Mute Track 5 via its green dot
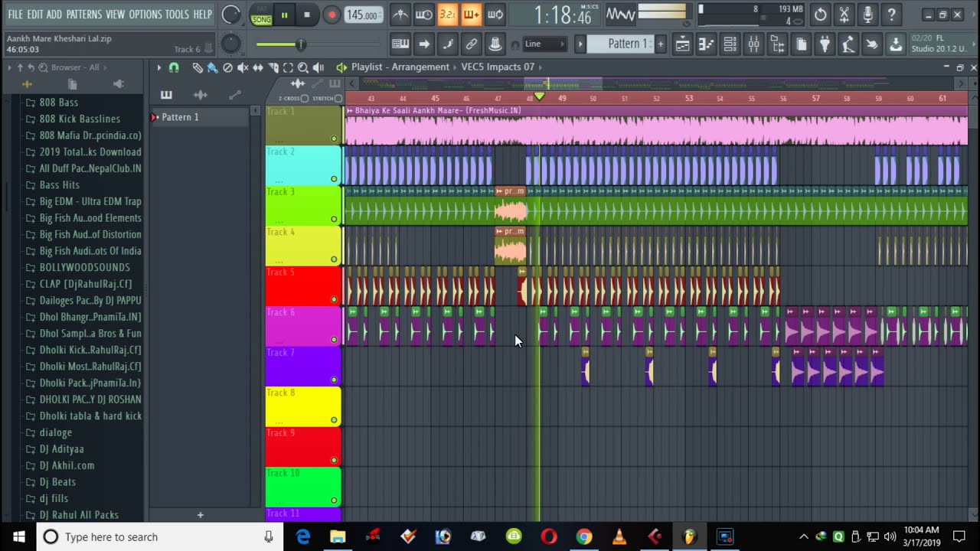This screenshot has height=551, width=980. (334, 299)
